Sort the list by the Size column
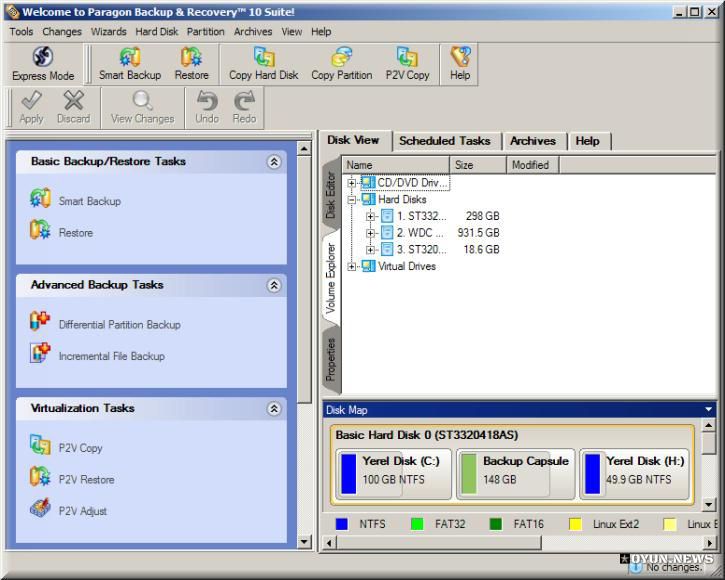The width and height of the screenshot is (725, 580). (478, 165)
